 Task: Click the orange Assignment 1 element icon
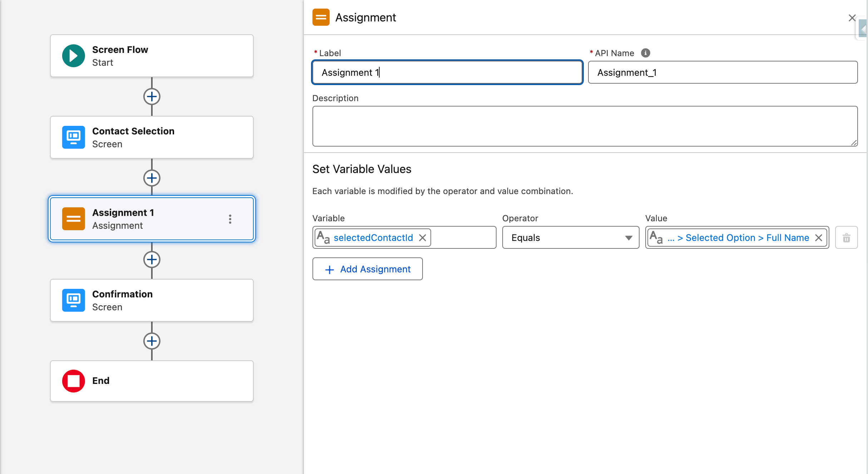tap(73, 219)
